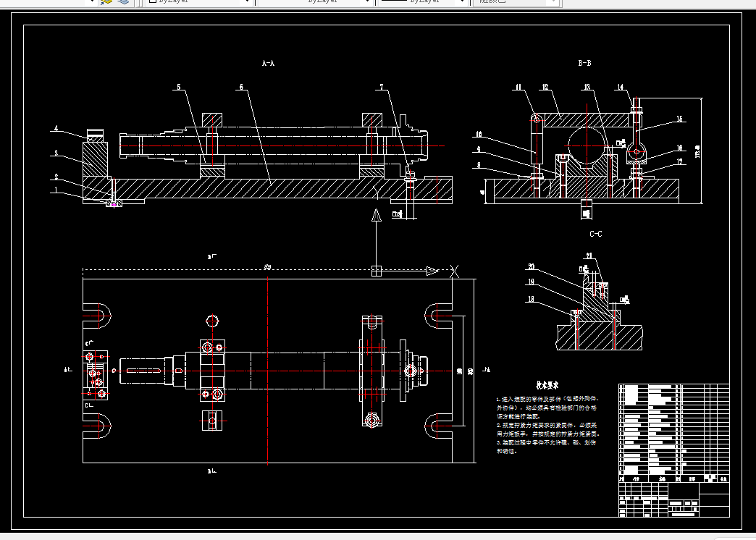Image resolution: width=756 pixels, height=540 pixels.
Task: Click the final note line "和锈蚀。"
Action: (x=507, y=452)
